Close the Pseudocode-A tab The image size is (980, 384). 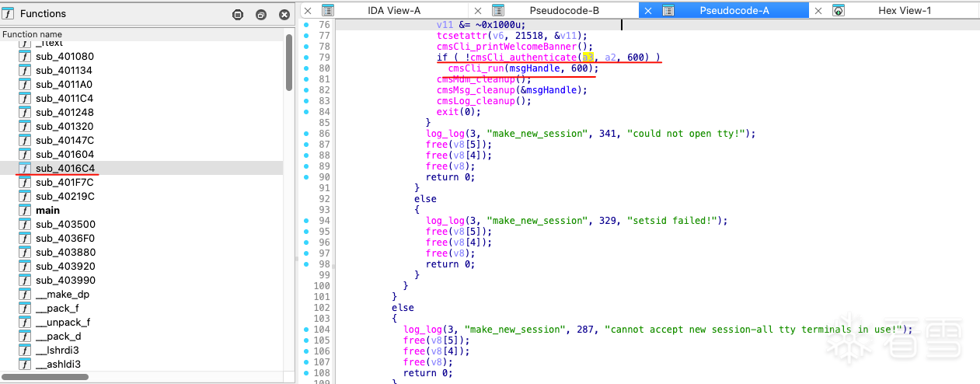647,11
